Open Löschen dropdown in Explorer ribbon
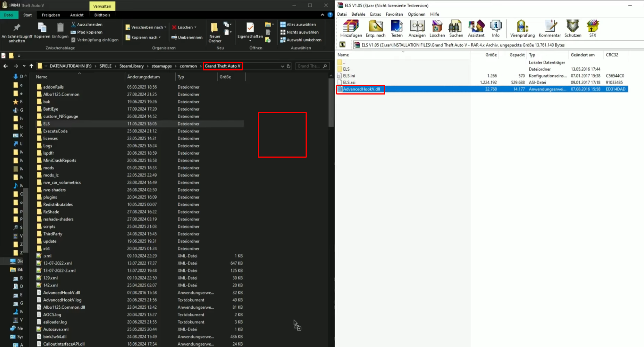This screenshot has height=347, width=644. (184, 27)
